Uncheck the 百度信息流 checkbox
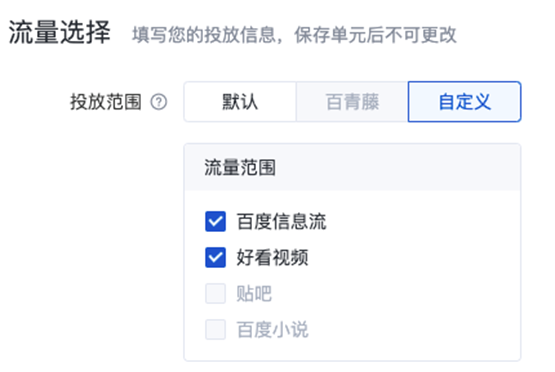This screenshot has height=372, width=555. [x=215, y=222]
